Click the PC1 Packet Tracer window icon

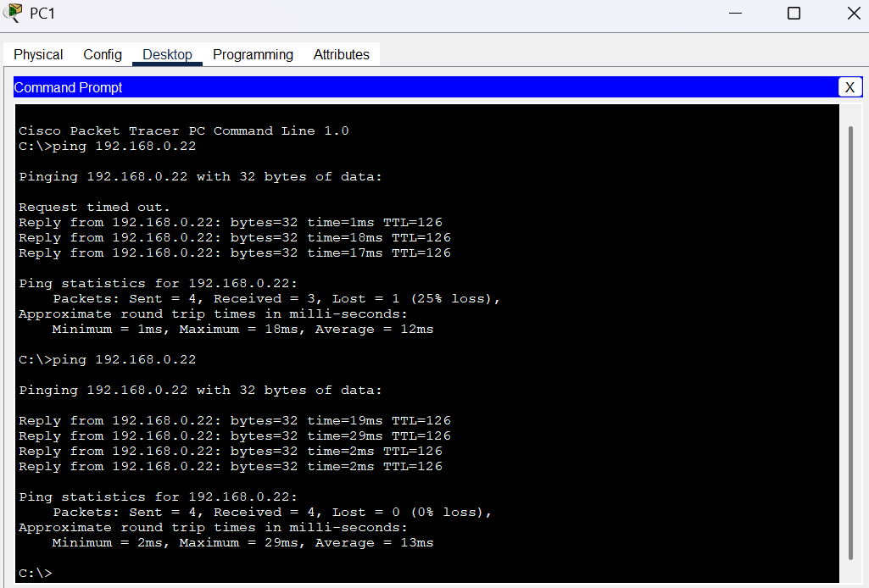point(12,13)
